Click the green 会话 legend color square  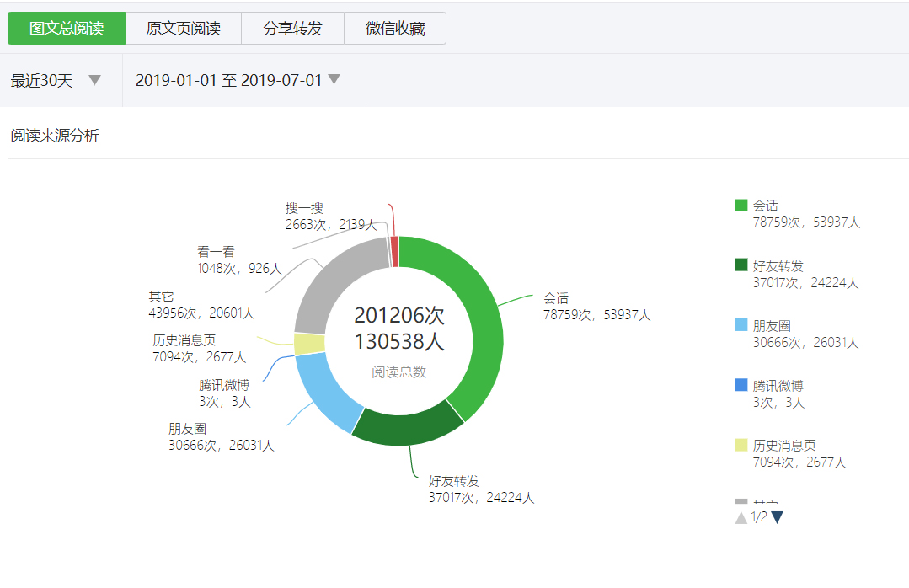[740, 205]
